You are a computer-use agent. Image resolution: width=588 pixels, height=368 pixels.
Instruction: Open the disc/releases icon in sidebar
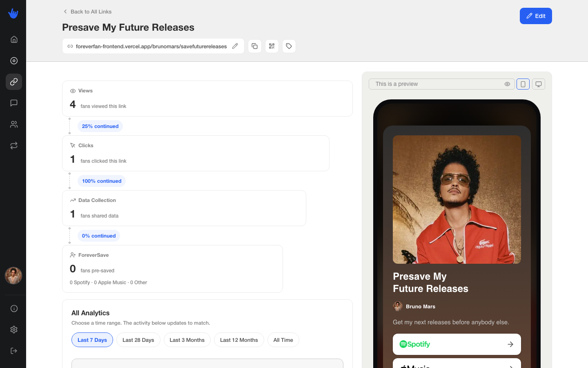tap(14, 61)
